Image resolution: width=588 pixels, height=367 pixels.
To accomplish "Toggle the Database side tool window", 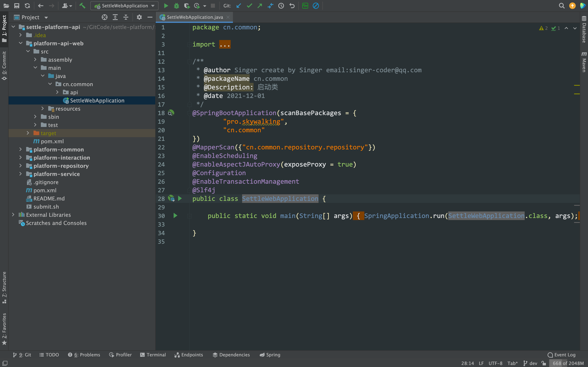I will [x=584, y=30].
